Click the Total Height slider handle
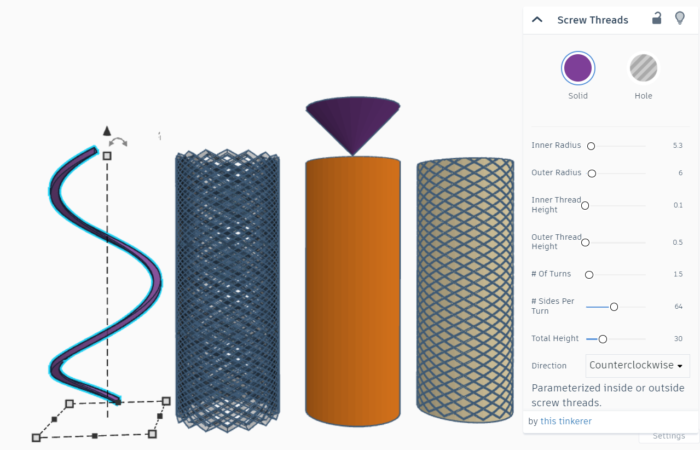Screen dimensions: 700x450 click(x=602, y=339)
